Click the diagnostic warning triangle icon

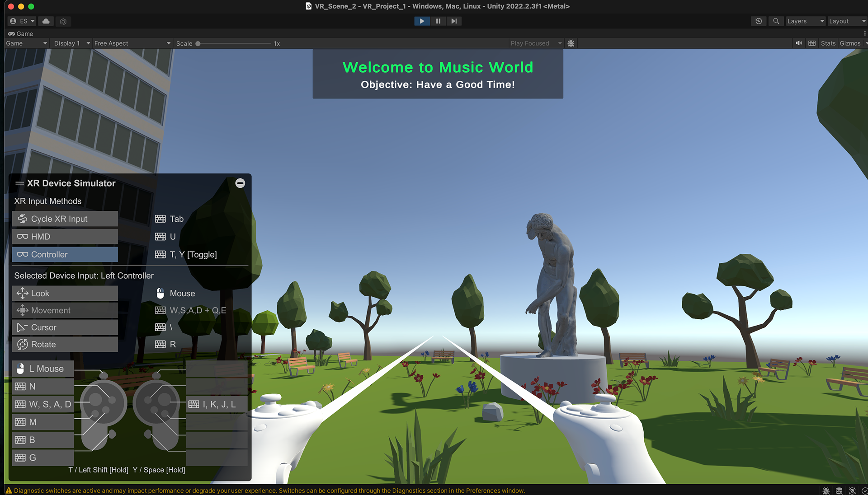tap(9, 490)
